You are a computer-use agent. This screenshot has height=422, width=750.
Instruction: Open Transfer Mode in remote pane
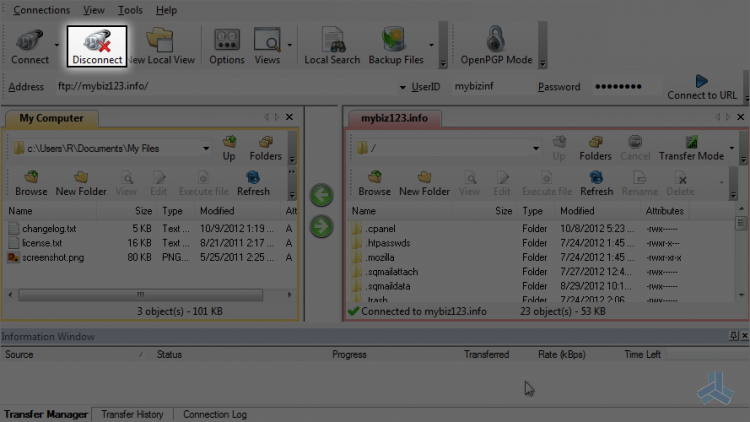[691, 148]
